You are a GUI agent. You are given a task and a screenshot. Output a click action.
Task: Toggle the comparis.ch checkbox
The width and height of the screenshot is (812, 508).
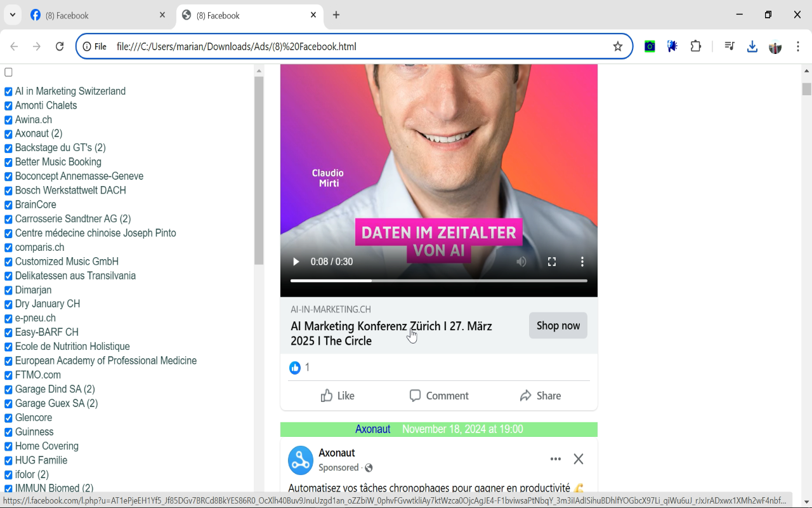click(x=8, y=248)
